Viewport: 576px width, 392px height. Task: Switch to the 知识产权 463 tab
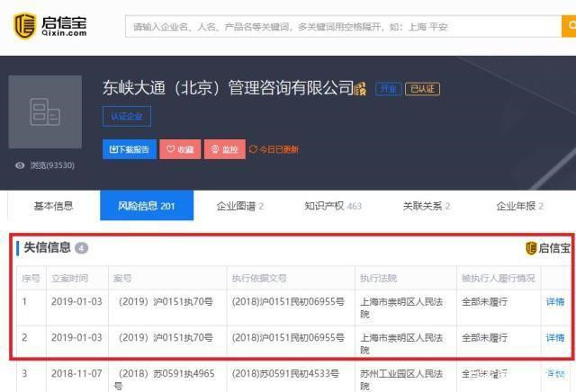point(333,206)
